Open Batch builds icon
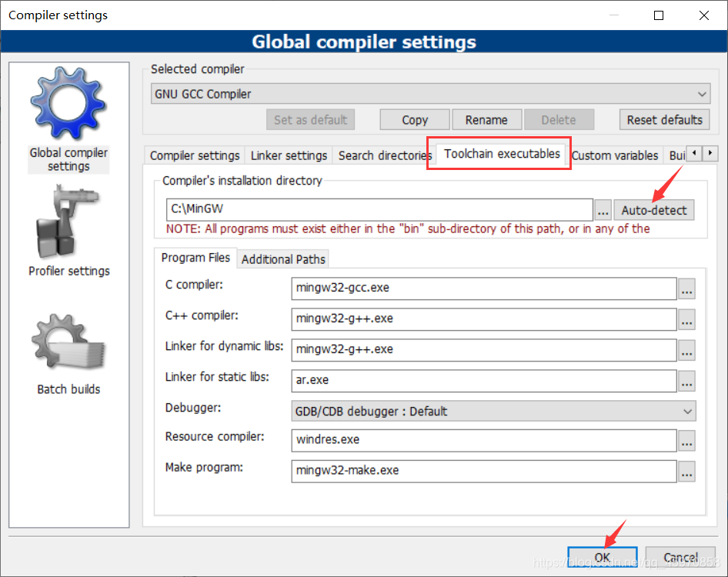 pos(68,342)
